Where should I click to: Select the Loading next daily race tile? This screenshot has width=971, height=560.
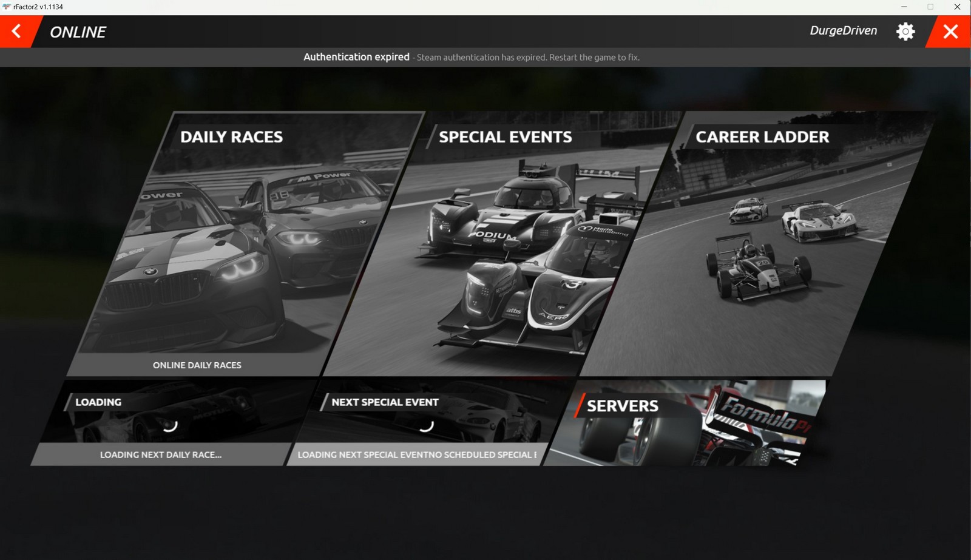pyautogui.click(x=173, y=423)
